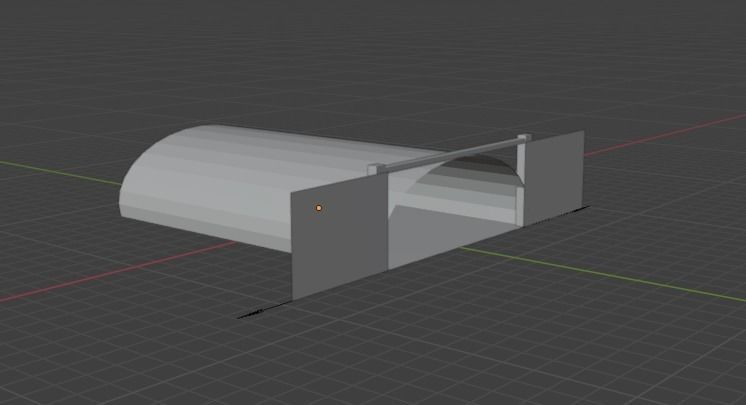This screenshot has height=405, width=746.
Task: Click the orange object origin point
Action: tap(319, 208)
